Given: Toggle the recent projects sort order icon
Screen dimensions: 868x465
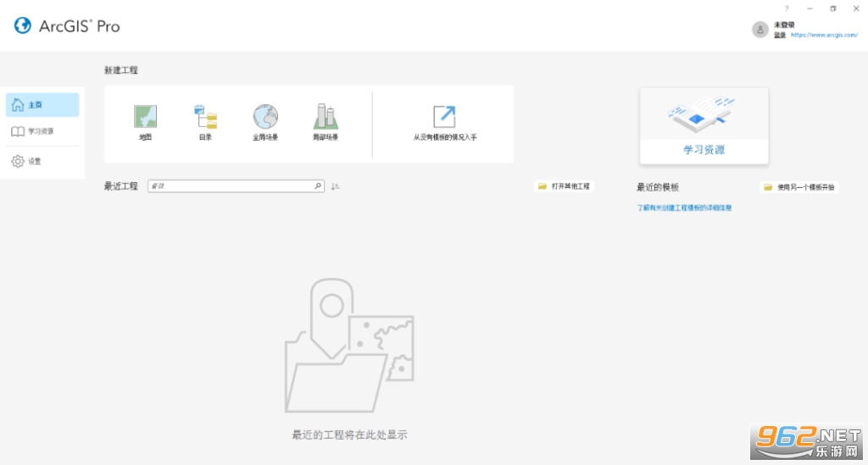Looking at the screenshot, I should coord(335,186).
